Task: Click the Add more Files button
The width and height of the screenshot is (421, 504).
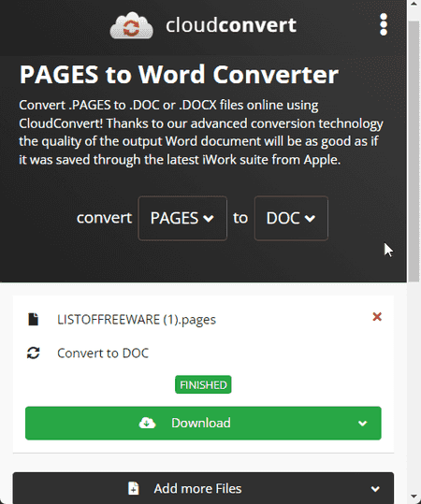Action: coord(203,488)
